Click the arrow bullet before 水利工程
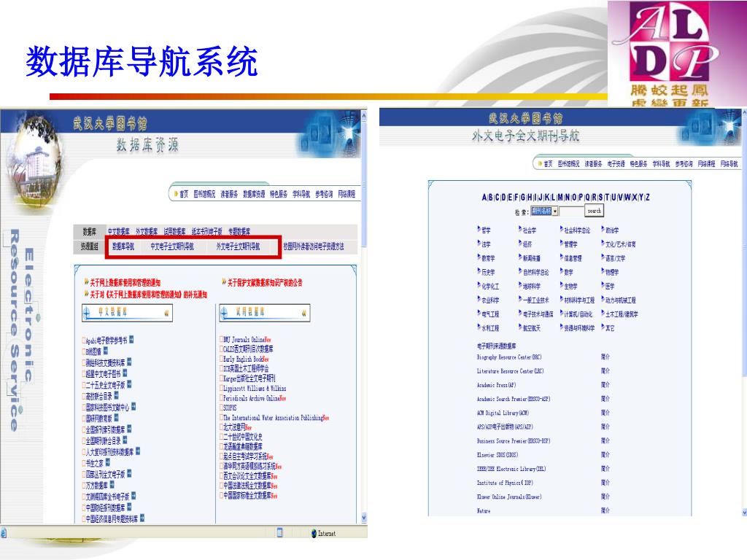The height and width of the screenshot is (560, 747). (479, 327)
